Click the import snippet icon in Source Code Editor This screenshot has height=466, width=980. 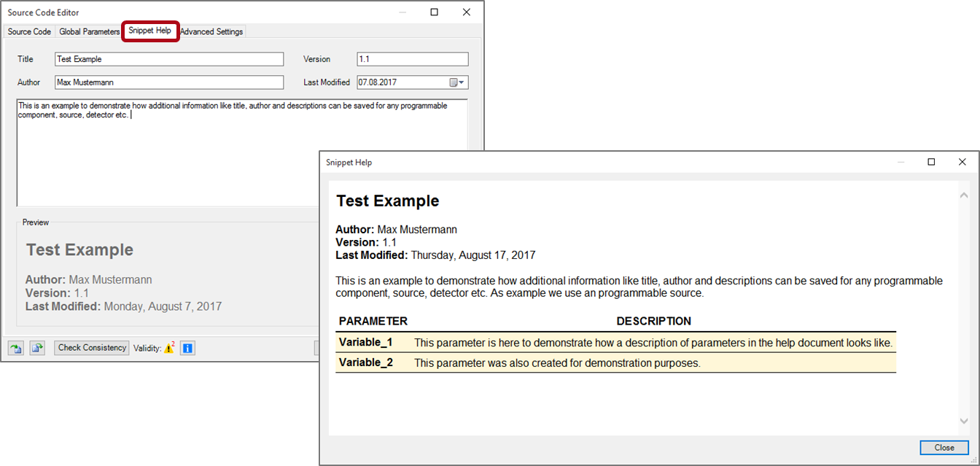[15, 349]
